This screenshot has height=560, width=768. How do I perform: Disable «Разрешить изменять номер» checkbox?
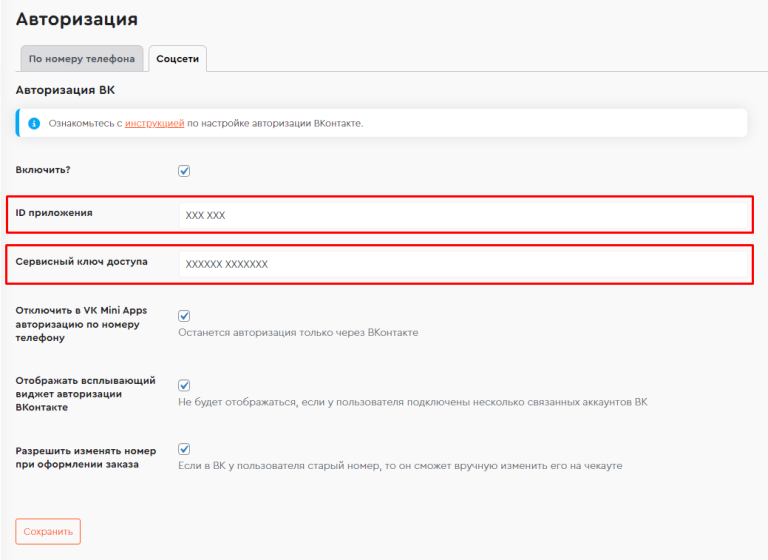(x=184, y=449)
